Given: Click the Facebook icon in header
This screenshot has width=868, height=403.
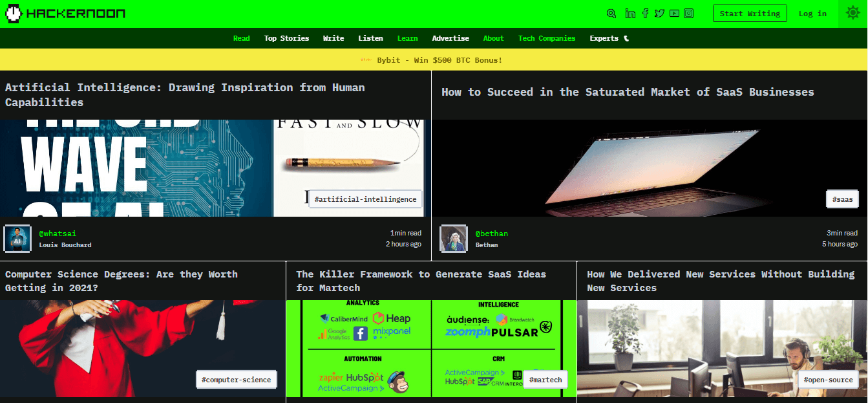Looking at the screenshot, I should pos(645,14).
